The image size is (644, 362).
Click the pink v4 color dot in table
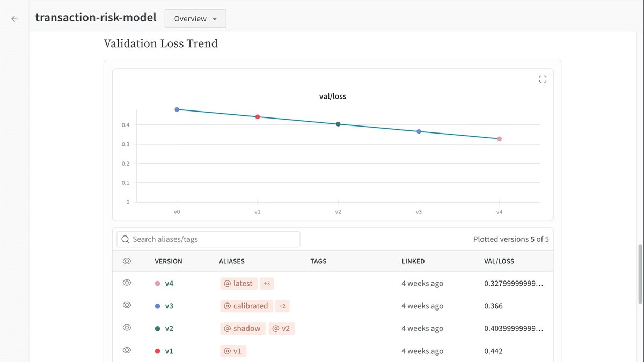tap(157, 284)
